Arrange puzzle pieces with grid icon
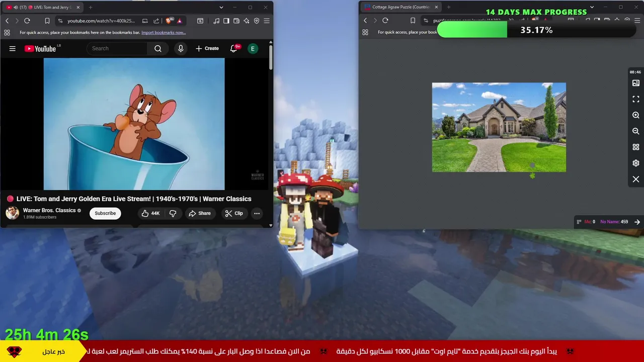The height and width of the screenshot is (362, 644). click(x=636, y=147)
